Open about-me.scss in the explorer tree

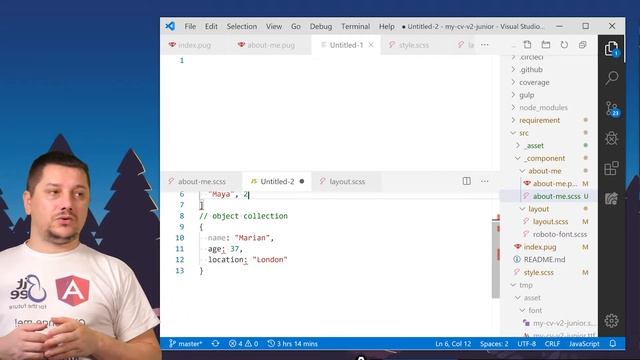coord(556,196)
